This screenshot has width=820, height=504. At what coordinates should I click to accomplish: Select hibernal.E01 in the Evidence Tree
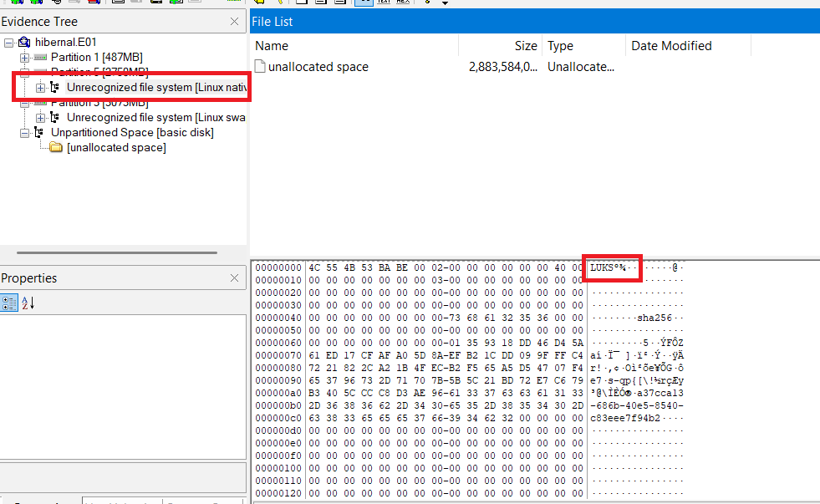click(65, 43)
